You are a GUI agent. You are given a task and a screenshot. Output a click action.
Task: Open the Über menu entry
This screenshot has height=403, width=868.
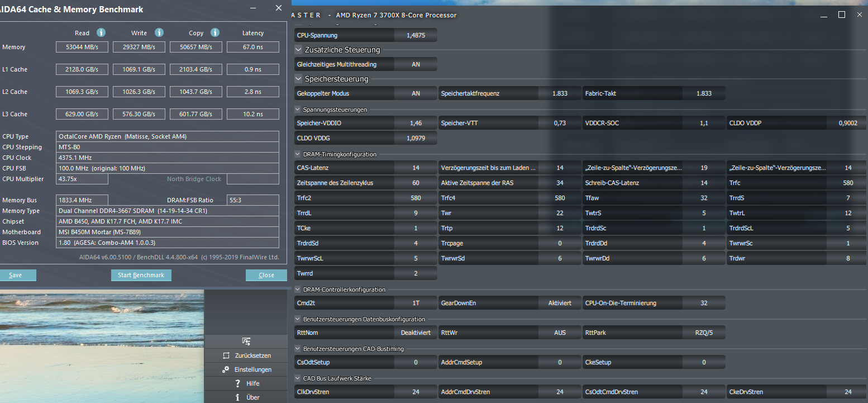pos(246,397)
